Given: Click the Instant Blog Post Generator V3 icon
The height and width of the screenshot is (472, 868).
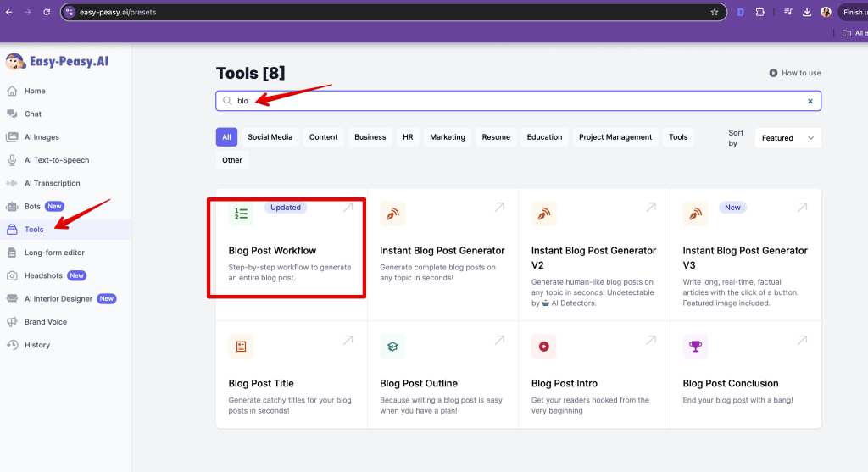Looking at the screenshot, I should click(695, 214).
